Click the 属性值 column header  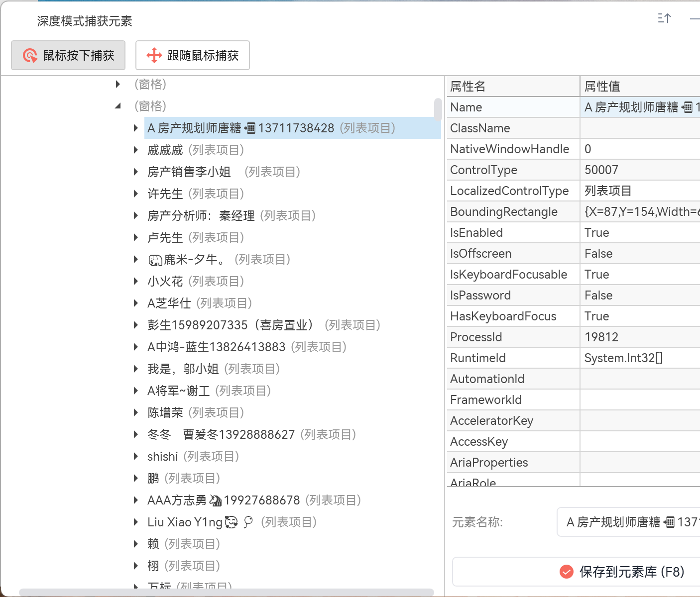click(640, 86)
